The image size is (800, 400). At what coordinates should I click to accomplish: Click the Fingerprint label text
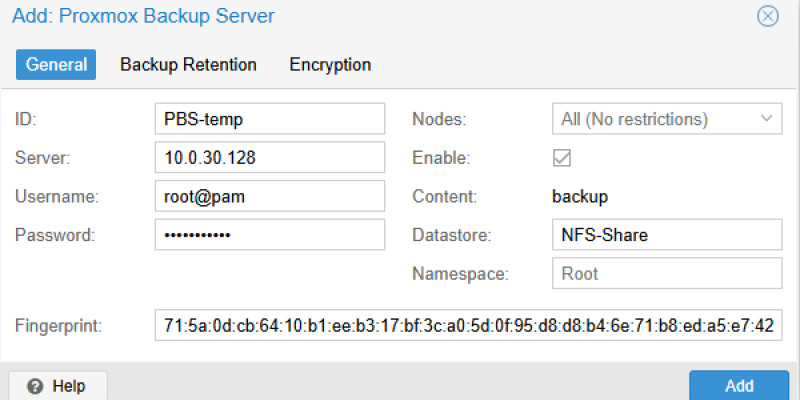point(59,326)
